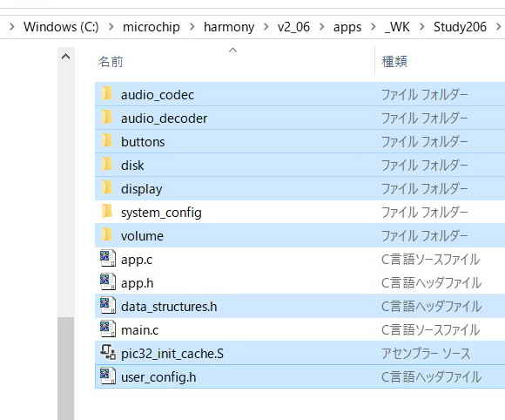
Task: Open the dropdown chevron after harmony
Action: (266, 27)
